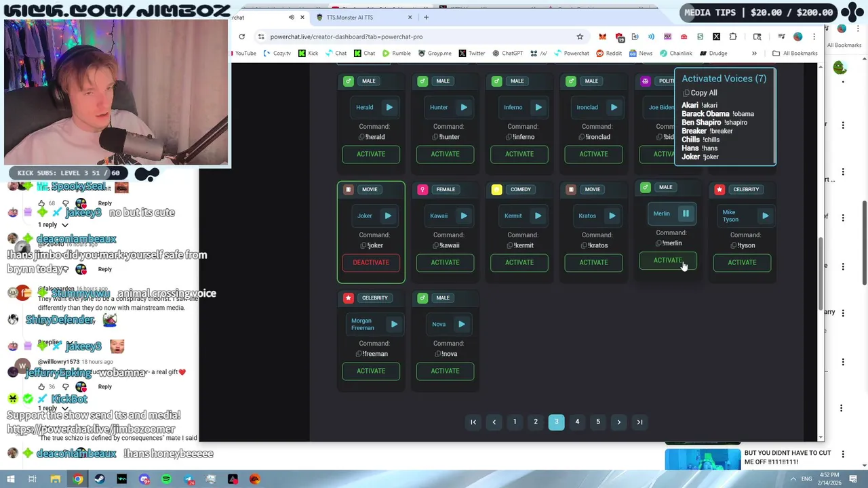The height and width of the screenshot is (488, 868).
Task: Activate the Hunter voice
Action: 445,154
